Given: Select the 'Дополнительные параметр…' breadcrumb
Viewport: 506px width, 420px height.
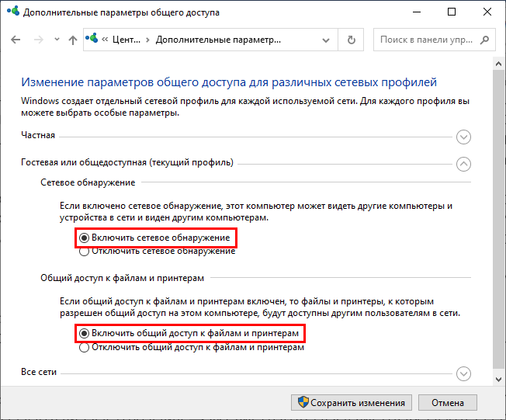Looking at the screenshot, I should (218, 40).
